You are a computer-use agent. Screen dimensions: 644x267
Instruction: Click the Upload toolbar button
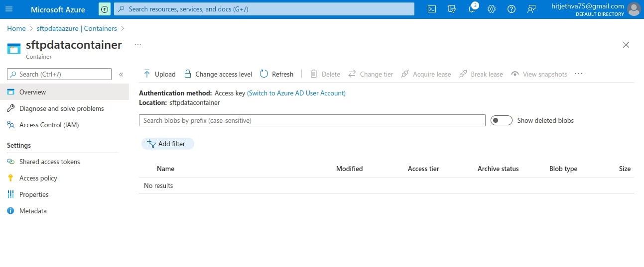[x=159, y=74]
